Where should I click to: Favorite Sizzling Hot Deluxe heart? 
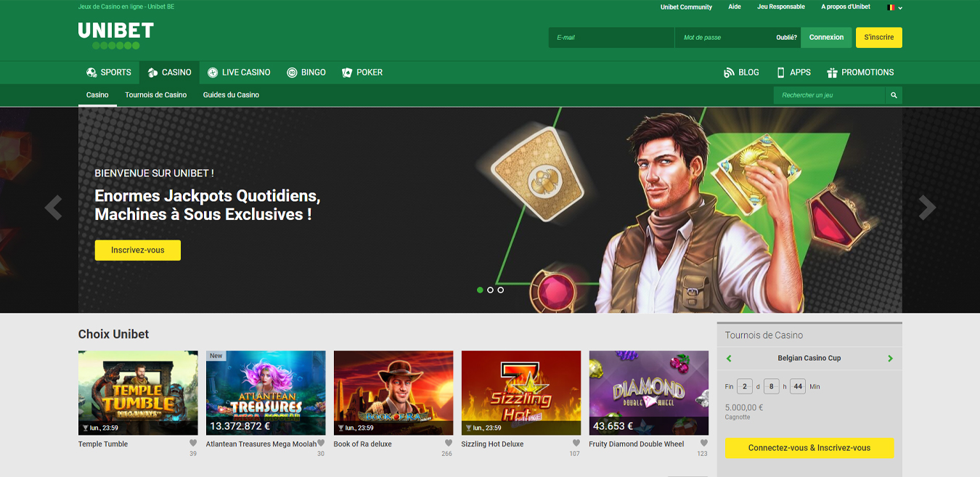(x=576, y=444)
